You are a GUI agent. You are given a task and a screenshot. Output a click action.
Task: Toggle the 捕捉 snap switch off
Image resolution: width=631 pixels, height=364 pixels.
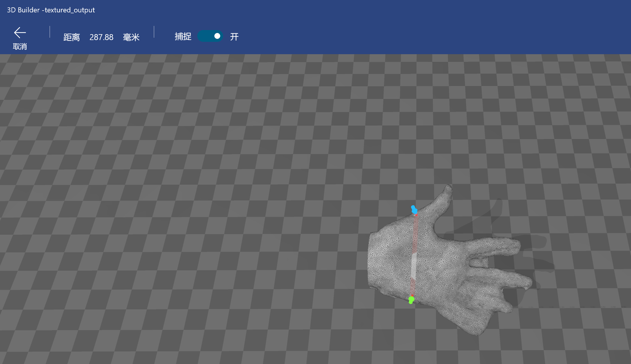210,36
